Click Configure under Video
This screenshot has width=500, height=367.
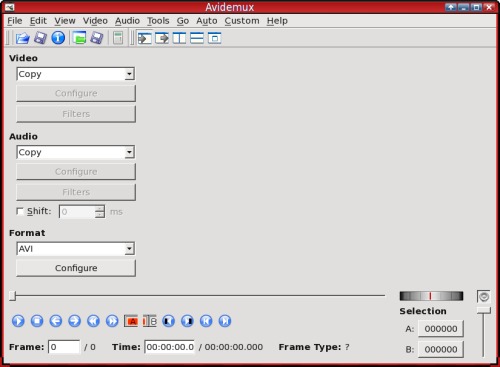pos(76,93)
